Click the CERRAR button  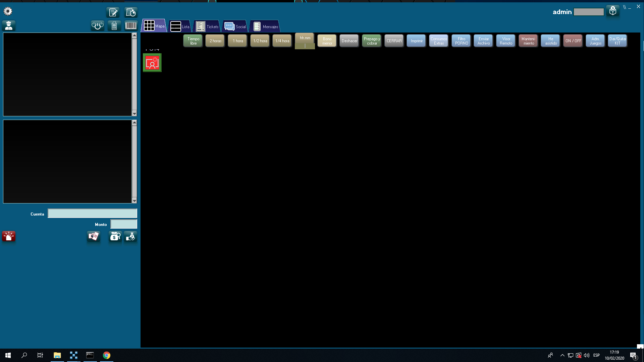click(x=394, y=41)
